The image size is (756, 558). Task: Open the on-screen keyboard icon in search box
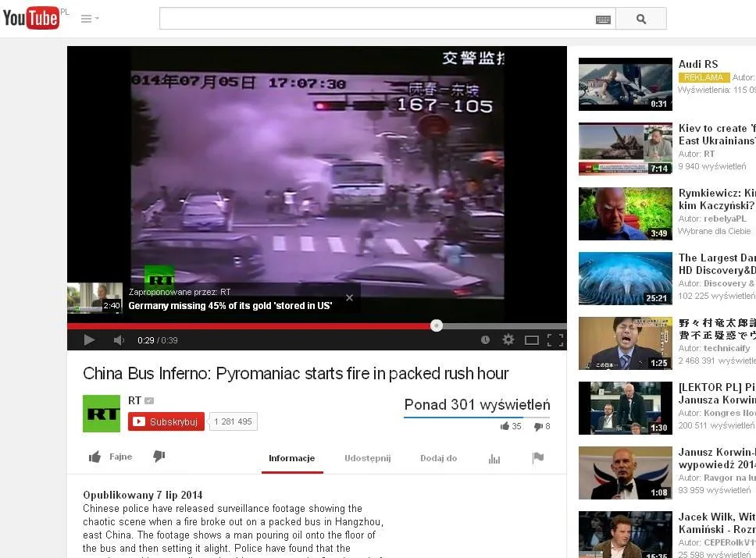pos(603,20)
